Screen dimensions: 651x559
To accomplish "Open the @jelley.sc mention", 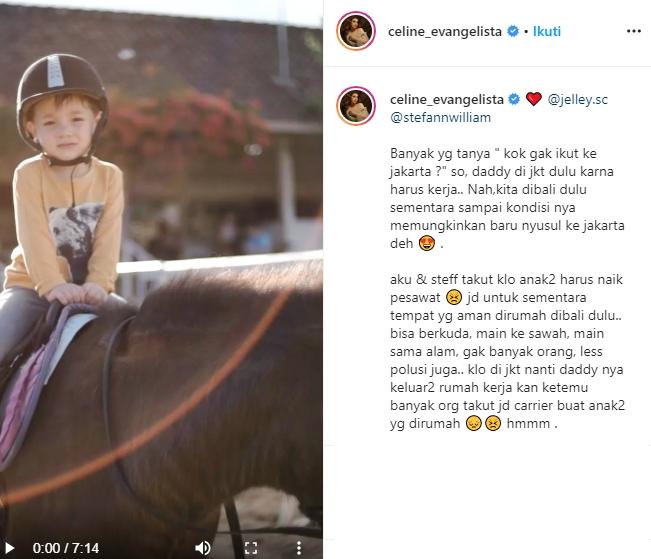I will click(578, 100).
